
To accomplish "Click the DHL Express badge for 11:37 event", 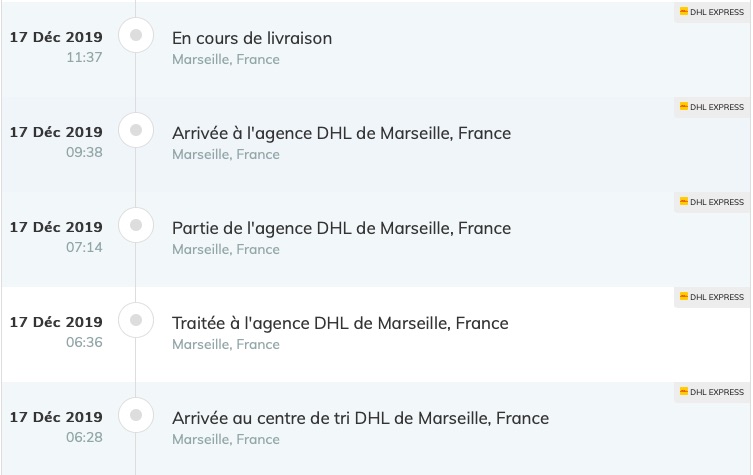I will (712, 12).
